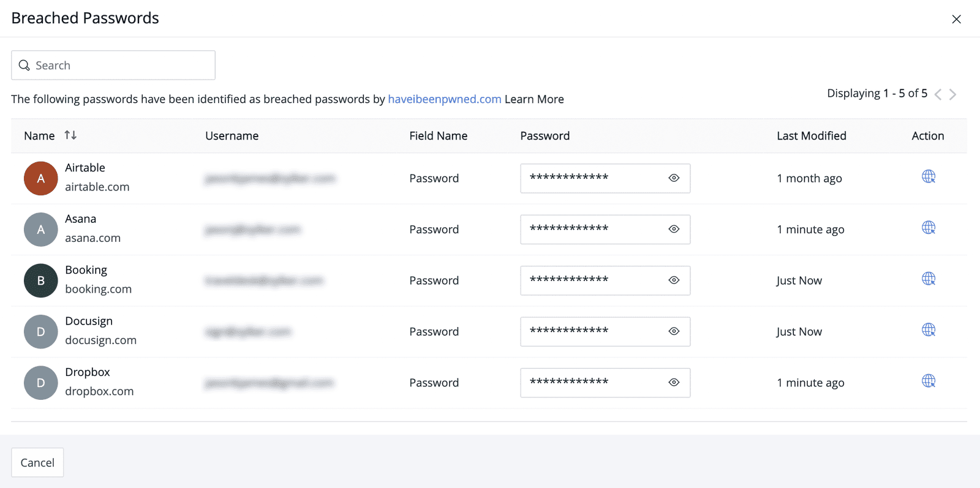Screen dimensions: 980x488
Task: Go to the previous page of results
Action: 938,94
